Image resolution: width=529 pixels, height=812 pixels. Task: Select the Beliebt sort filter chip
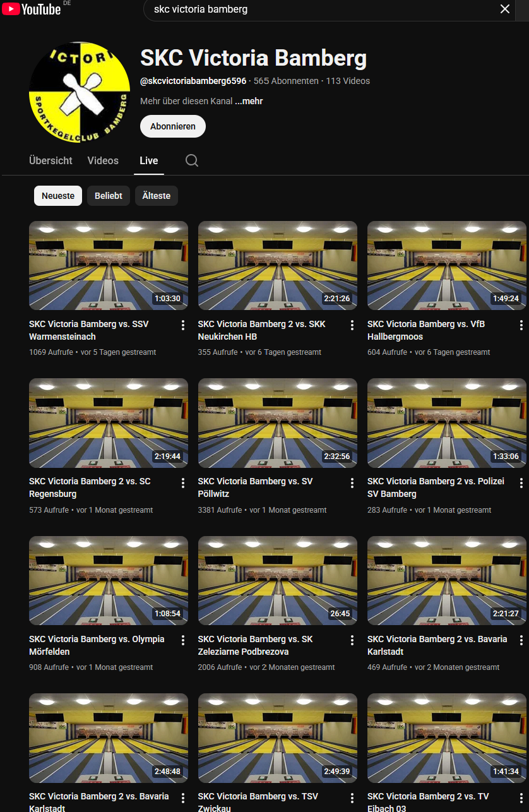pos(109,196)
